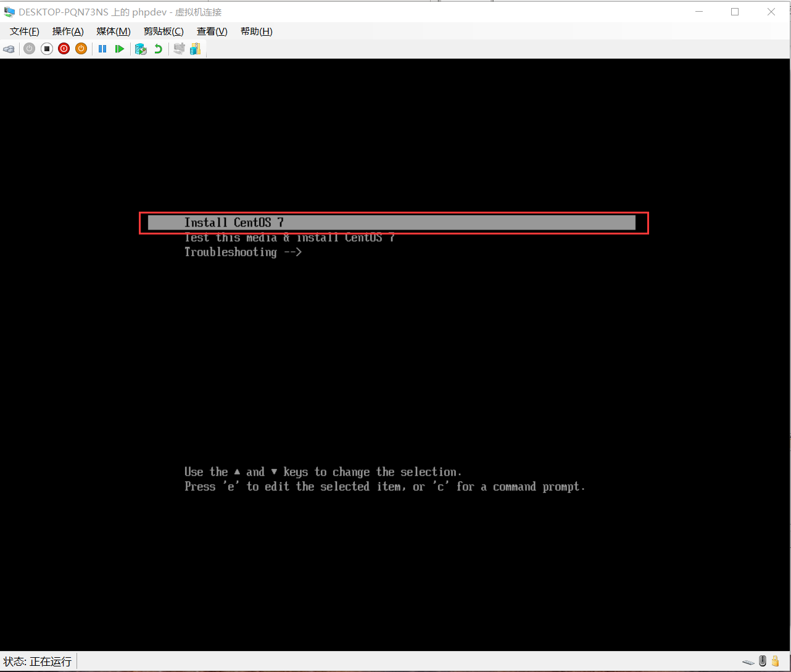Reset the VM with the green play icon
Image resolution: width=791 pixels, height=672 pixels.
(120, 49)
